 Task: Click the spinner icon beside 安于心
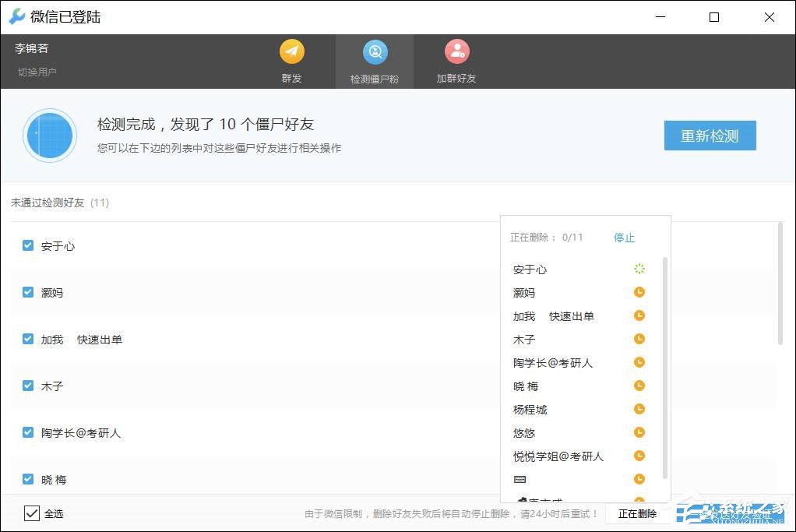[639, 269]
